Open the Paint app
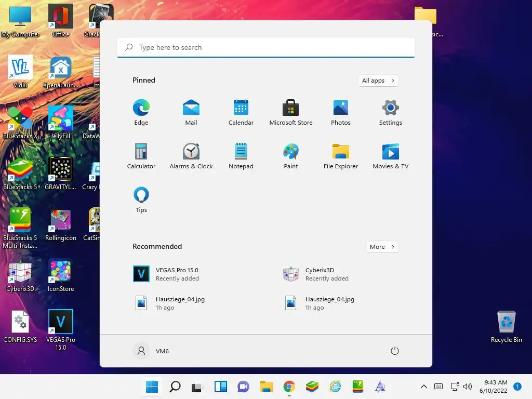Image resolution: width=532 pixels, height=399 pixels. click(x=291, y=156)
